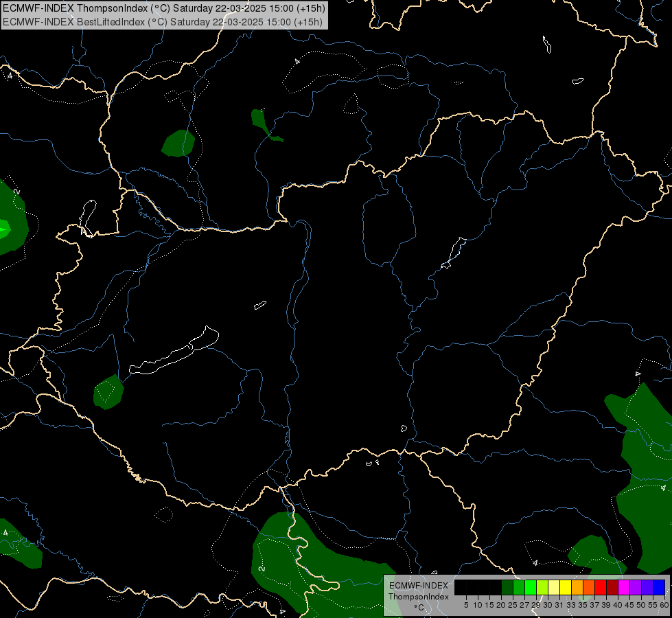Select the medium green 25–27 legend swatch
Image resolution: width=672 pixels, height=618 pixels.
click(x=519, y=588)
